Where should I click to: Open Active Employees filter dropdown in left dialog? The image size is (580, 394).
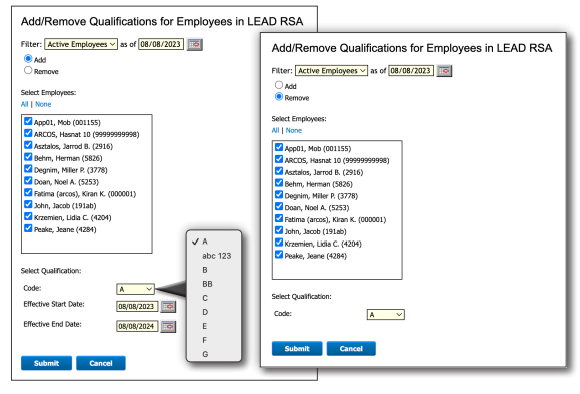click(x=81, y=44)
